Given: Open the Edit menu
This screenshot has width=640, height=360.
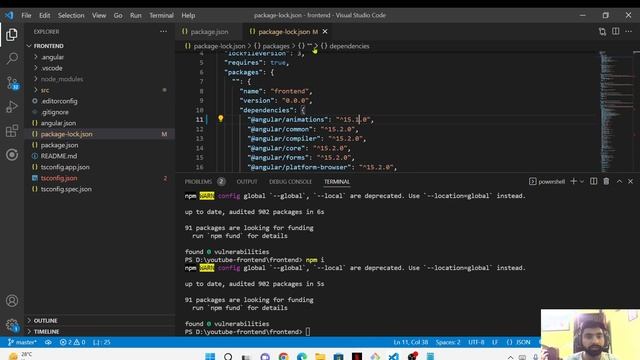Looking at the screenshot, I should [x=44, y=15].
